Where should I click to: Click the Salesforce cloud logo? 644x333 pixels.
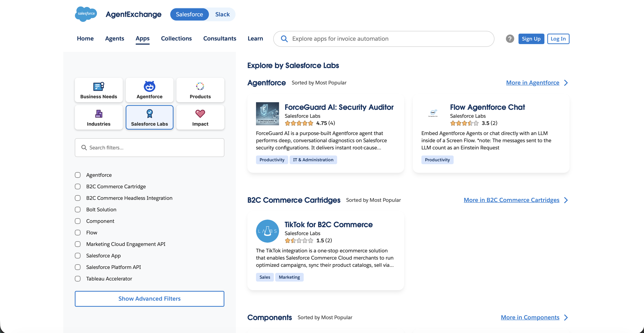[86, 14]
